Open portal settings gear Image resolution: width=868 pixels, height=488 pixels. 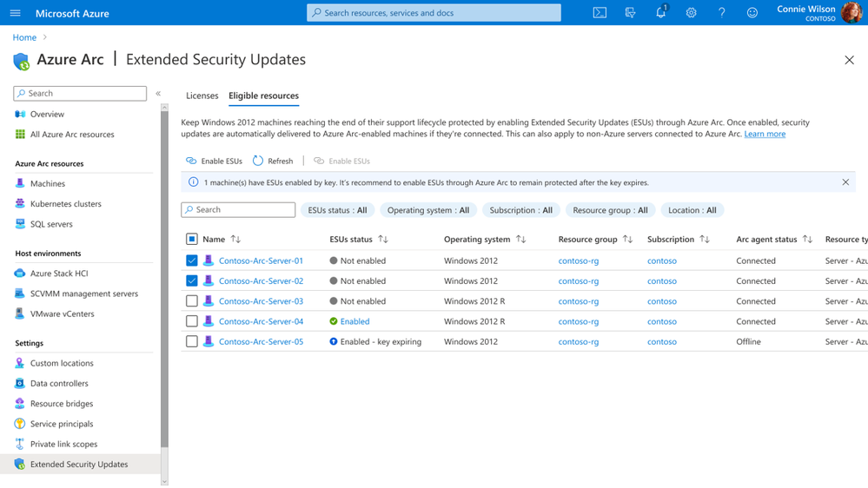coord(691,13)
